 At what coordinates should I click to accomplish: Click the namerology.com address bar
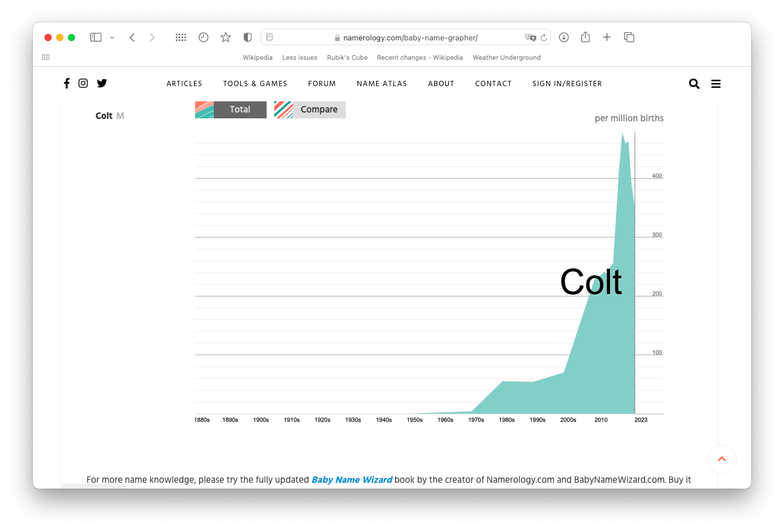410,37
